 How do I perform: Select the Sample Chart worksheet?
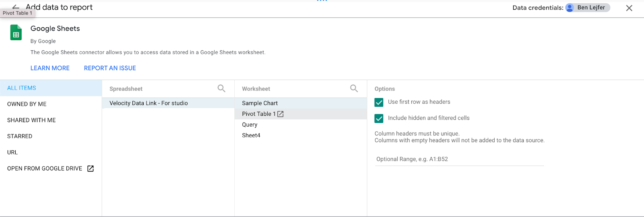pos(260,103)
